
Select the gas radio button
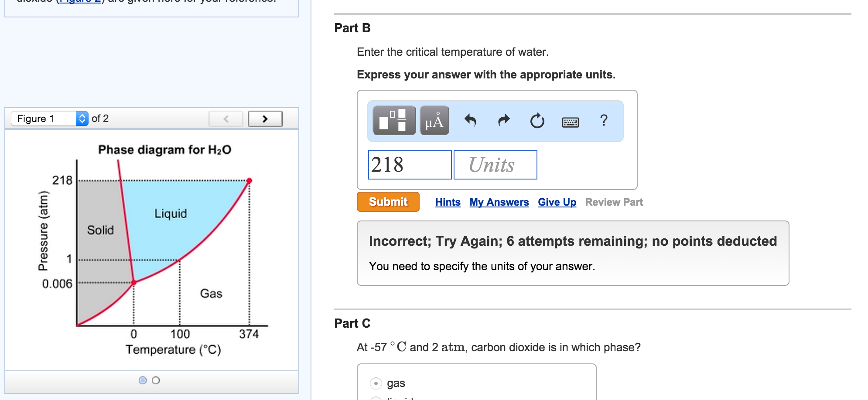(376, 383)
